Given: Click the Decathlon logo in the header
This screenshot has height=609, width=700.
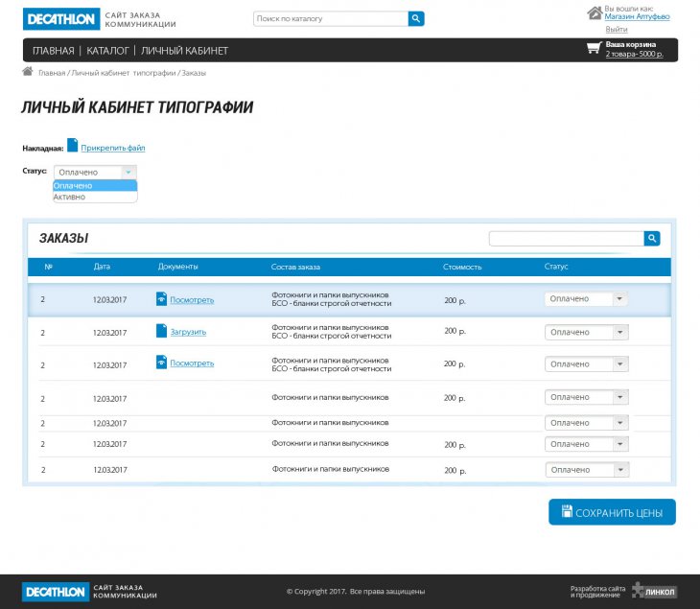Looking at the screenshot, I should [60, 19].
